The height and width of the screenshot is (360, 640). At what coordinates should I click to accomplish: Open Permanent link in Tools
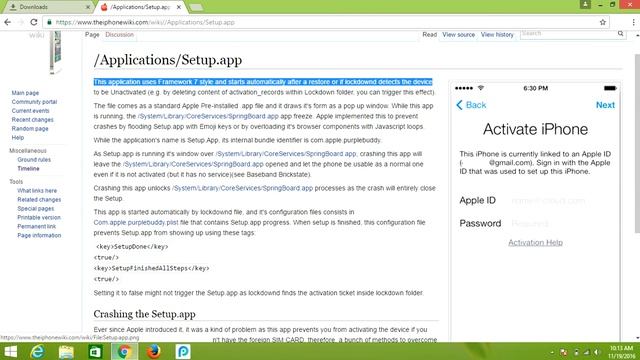tap(37, 227)
